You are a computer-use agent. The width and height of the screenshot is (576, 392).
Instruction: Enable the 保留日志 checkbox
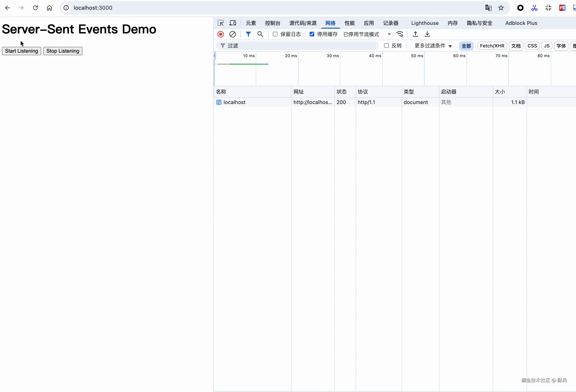275,34
